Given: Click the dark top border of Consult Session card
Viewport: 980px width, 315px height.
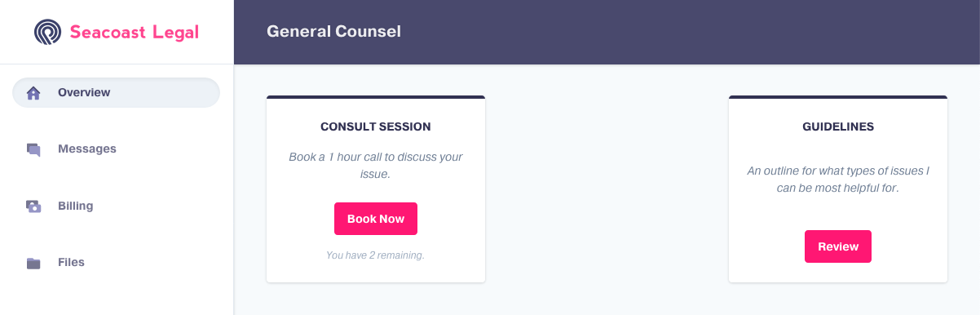Looking at the screenshot, I should coord(376,97).
